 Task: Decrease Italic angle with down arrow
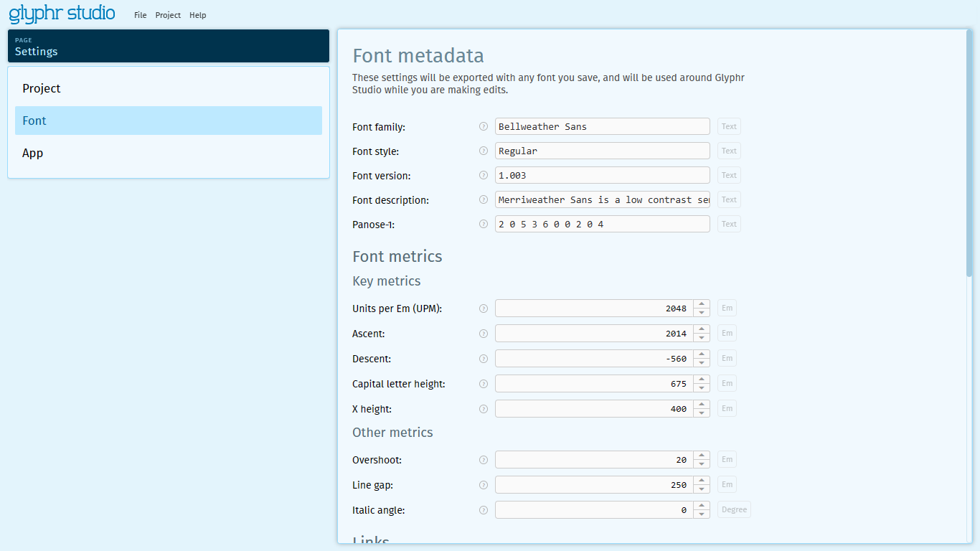coord(702,514)
